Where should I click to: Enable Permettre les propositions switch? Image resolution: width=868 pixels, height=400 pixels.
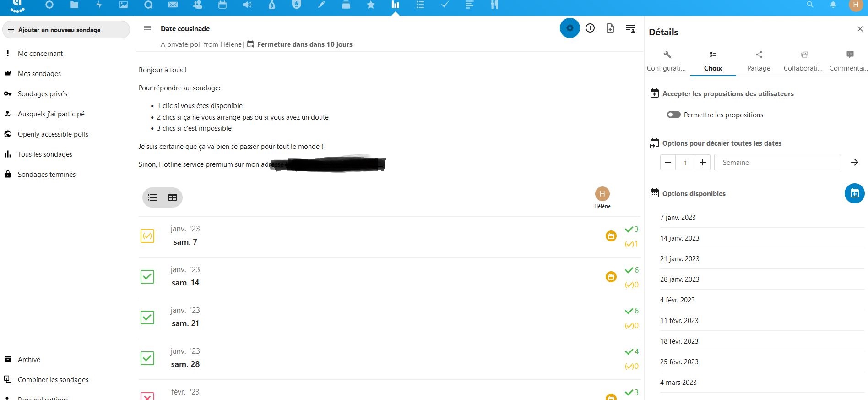pyautogui.click(x=673, y=115)
